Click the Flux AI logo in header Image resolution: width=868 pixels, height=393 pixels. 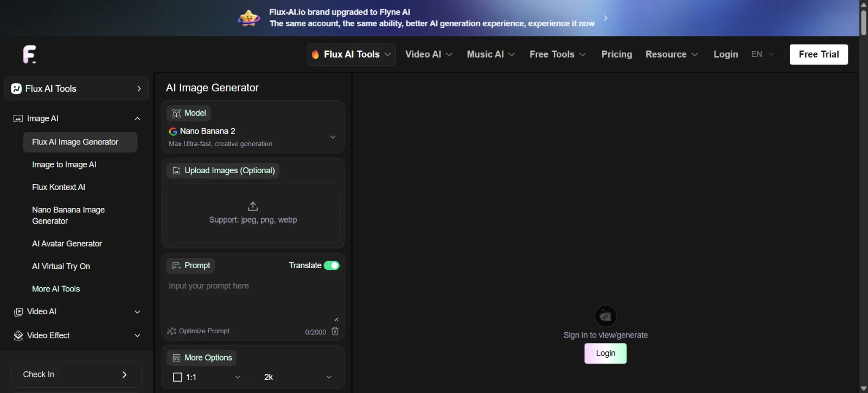pyautogui.click(x=30, y=54)
